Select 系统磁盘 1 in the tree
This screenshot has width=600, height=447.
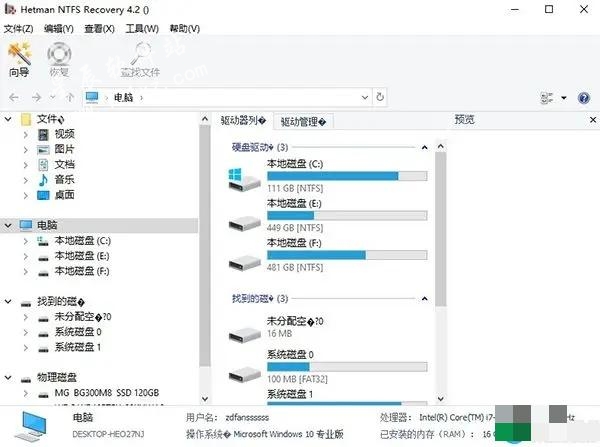tap(78, 347)
